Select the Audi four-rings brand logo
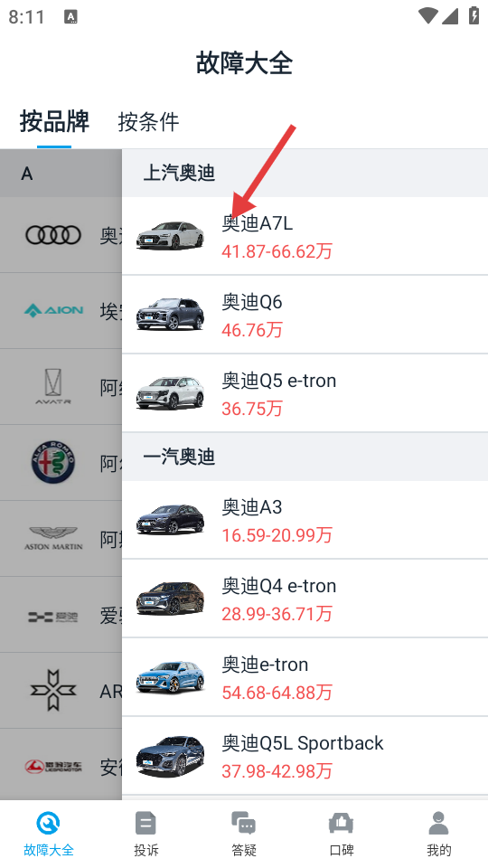This screenshot has width=488, height=868. (53, 235)
